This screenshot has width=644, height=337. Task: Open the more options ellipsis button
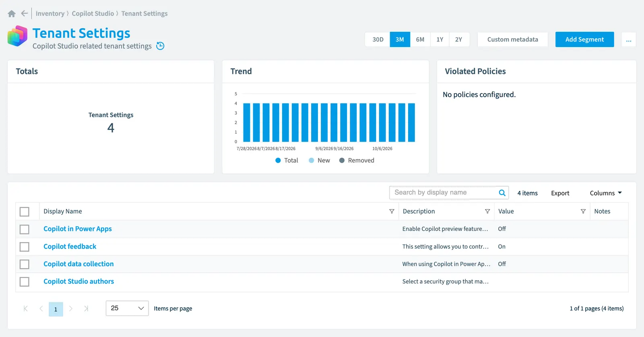pyautogui.click(x=629, y=39)
